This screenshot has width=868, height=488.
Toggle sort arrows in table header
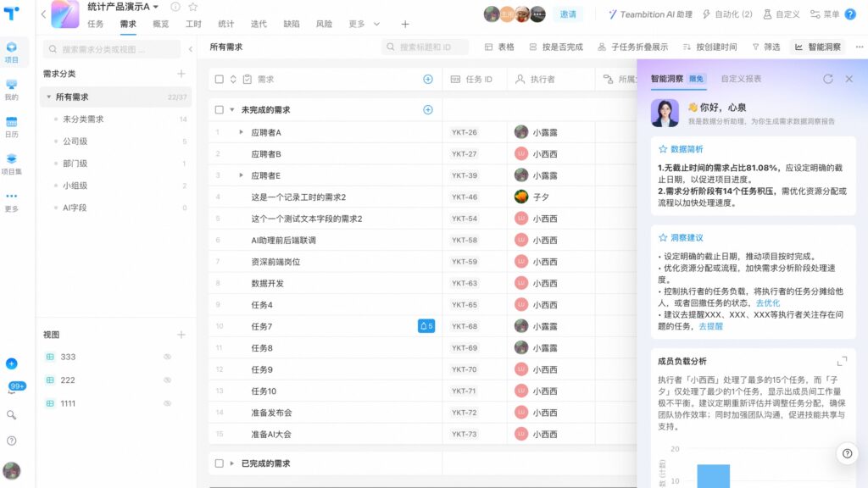[x=233, y=79]
